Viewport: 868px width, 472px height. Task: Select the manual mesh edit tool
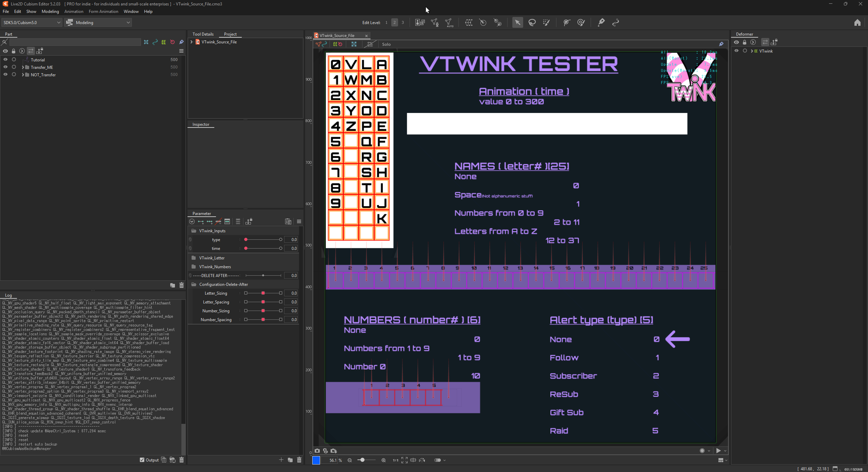[435, 22]
